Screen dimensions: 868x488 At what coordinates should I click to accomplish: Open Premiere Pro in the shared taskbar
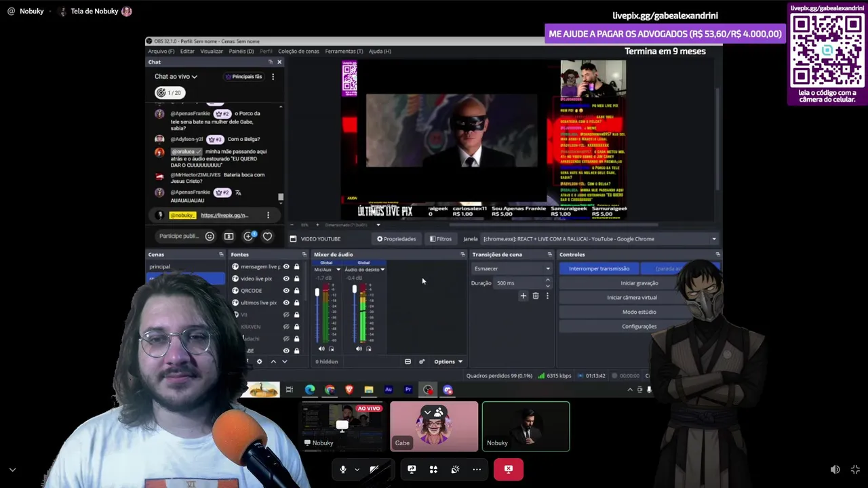[x=408, y=389]
